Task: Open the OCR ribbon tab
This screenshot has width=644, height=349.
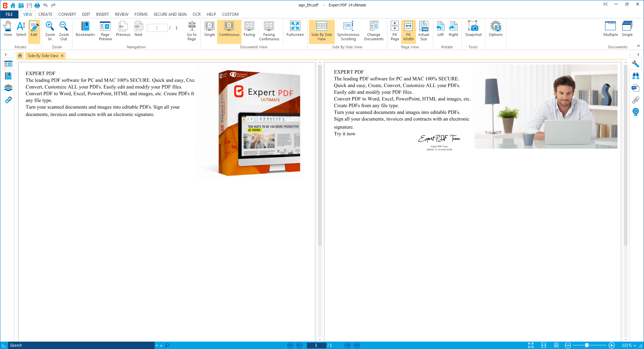Action: (x=197, y=14)
